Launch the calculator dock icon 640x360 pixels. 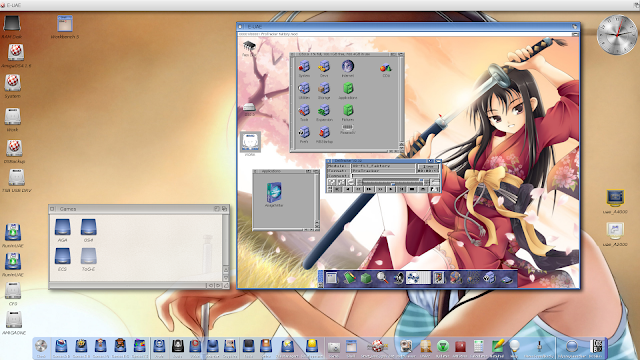coord(478,346)
